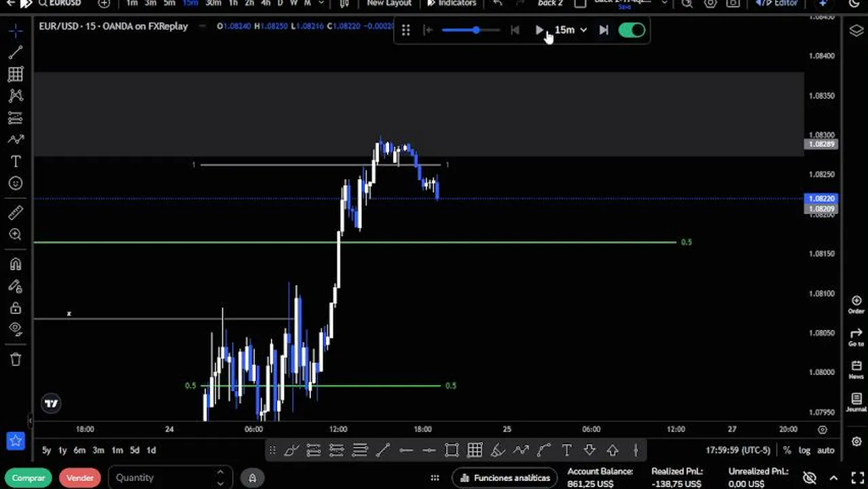Viewport: 868px width, 489px height.
Task: Toggle magnet mode
Action: pyautogui.click(x=16, y=264)
